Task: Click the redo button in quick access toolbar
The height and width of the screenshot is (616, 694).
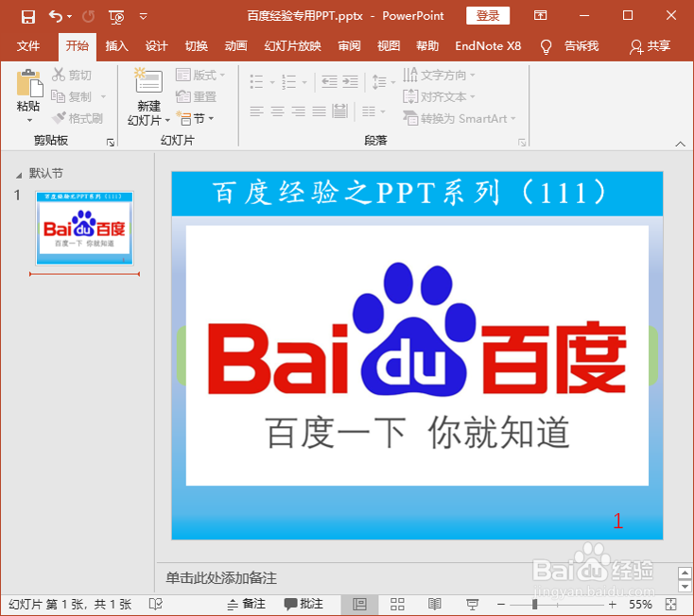Action: (89, 16)
